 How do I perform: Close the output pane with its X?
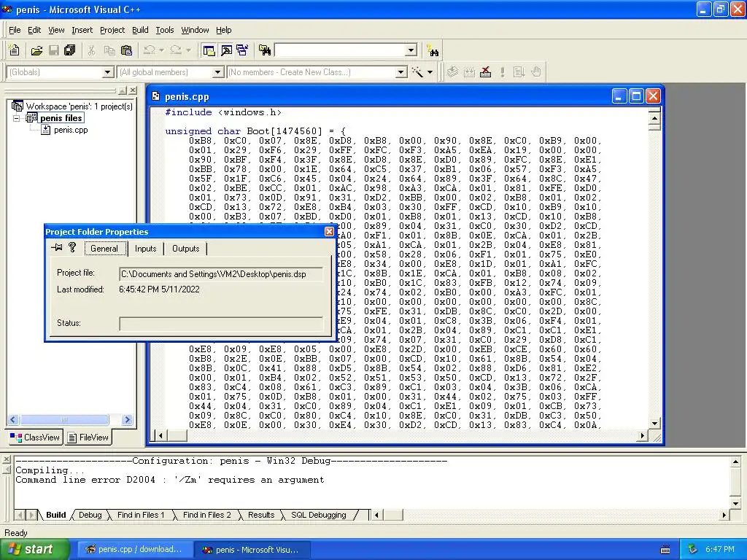(x=6, y=459)
